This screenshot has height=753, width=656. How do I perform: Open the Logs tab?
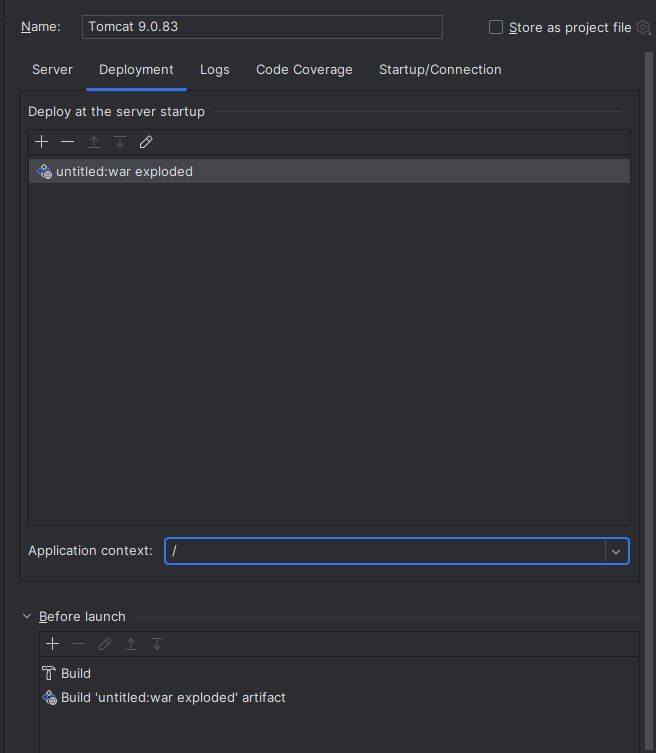pyautogui.click(x=215, y=70)
